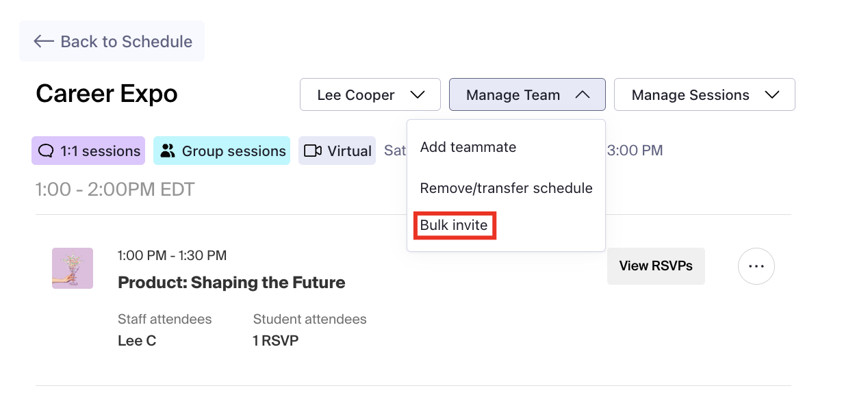Click the 1:1 sessions tag
Screen dimensions: 868x412
88,151
